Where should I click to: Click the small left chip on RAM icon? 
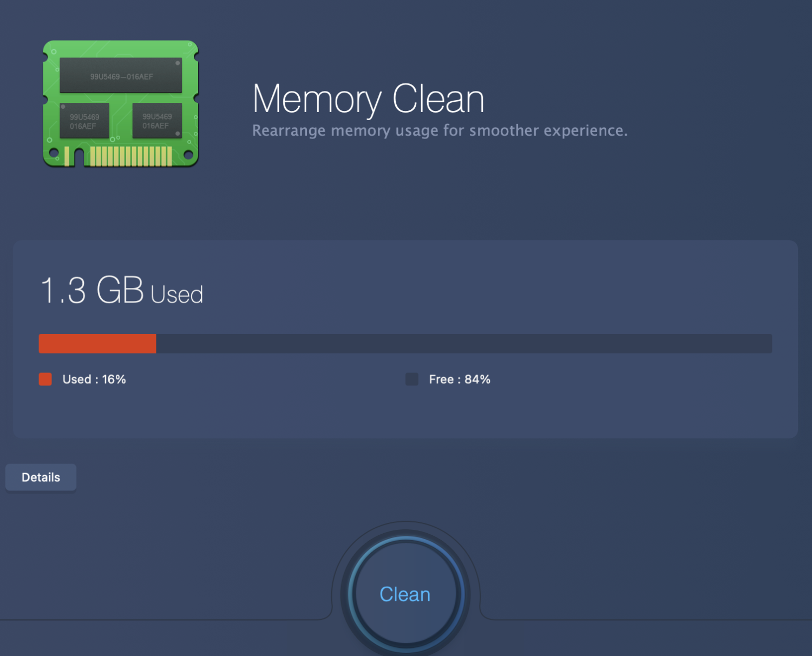(x=84, y=121)
